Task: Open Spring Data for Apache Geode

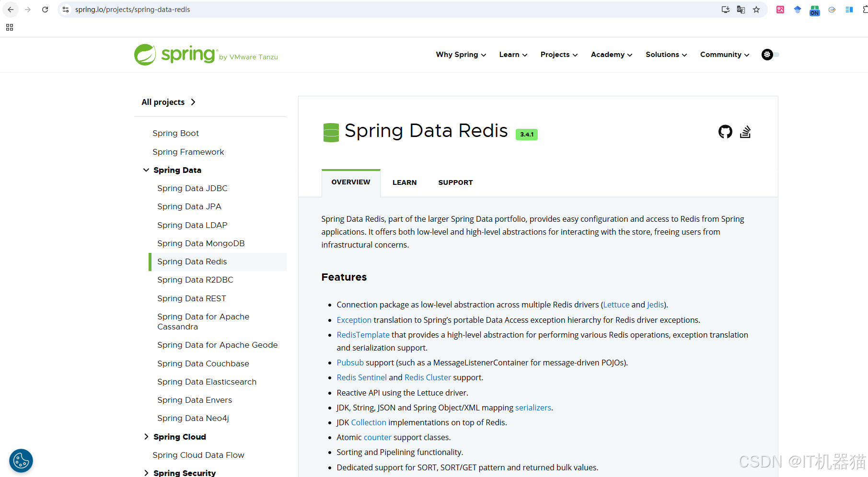Action: (218, 345)
